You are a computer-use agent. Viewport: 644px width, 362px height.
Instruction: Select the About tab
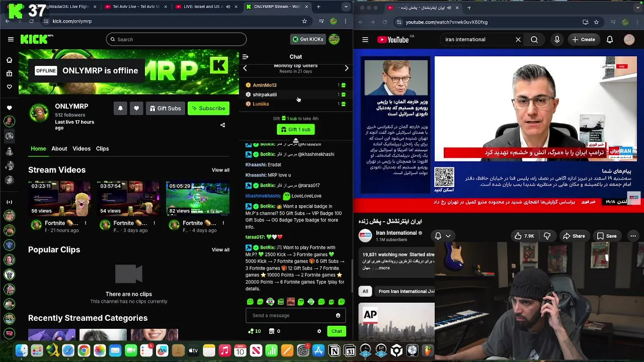(x=59, y=148)
